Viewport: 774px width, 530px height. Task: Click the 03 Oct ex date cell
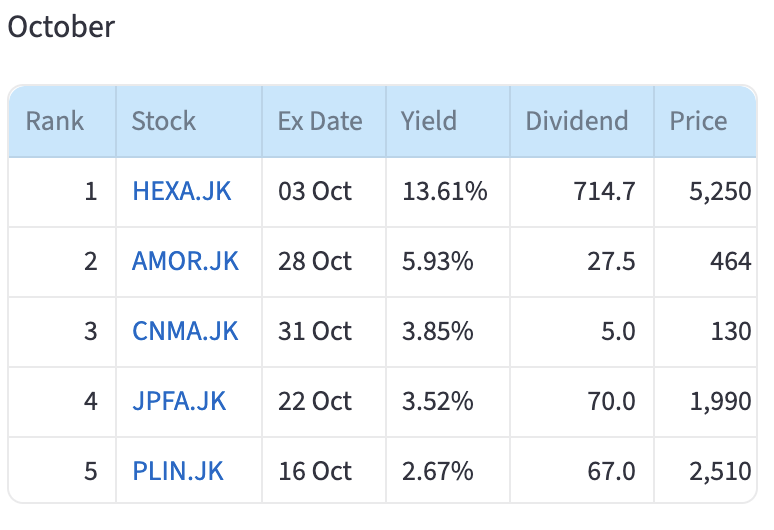pos(315,191)
